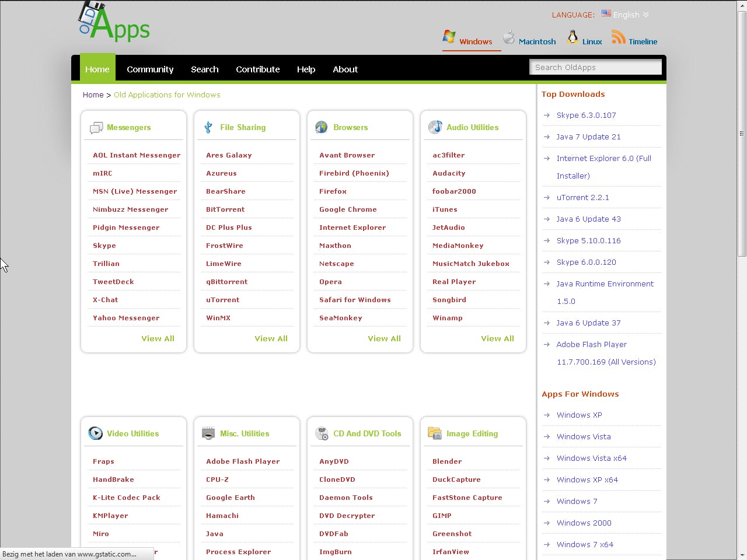The width and height of the screenshot is (747, 560).
Task: Open the Audacity link
Action: (x=449, y=173)
